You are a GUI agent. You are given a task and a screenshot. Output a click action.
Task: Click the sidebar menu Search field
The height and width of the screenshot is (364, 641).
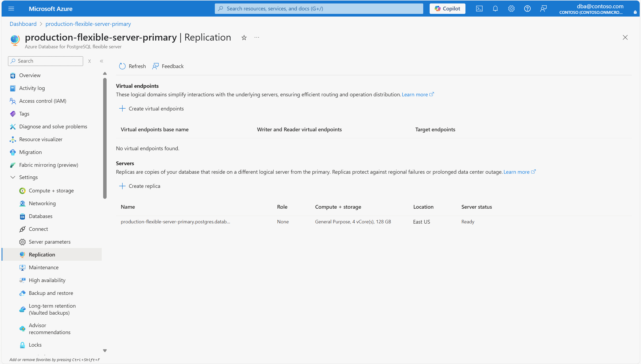tap(46, 61)
